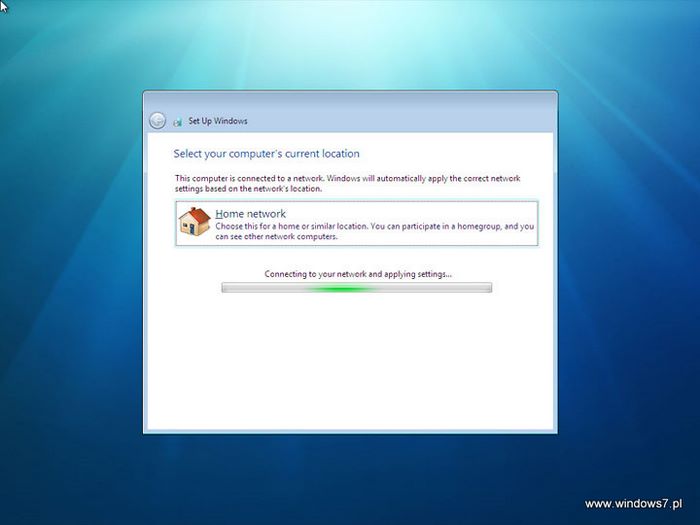Click the connecting progress bar

pos(357,288)
